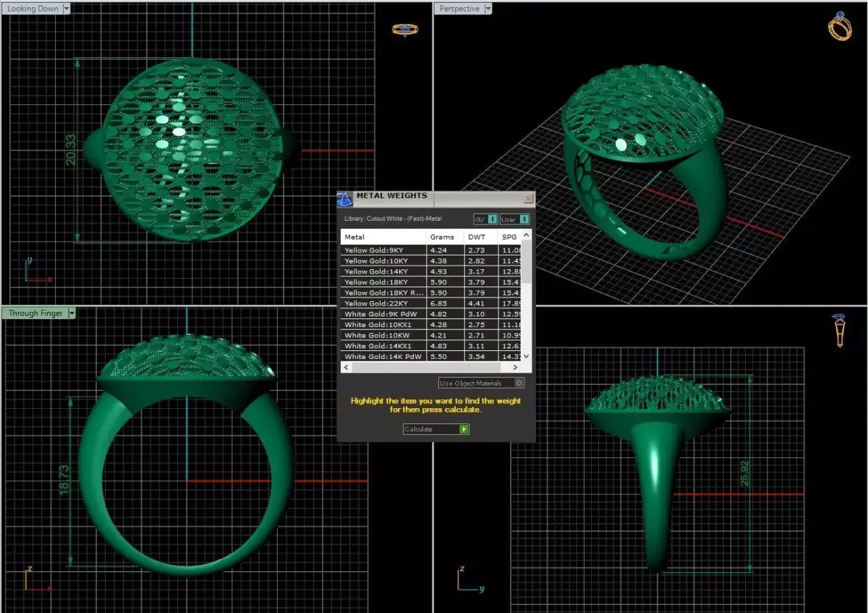This screenshot has width=868, height=613.
Task: Open the Perspective viewport dropdown arrow
Action: 488,9
